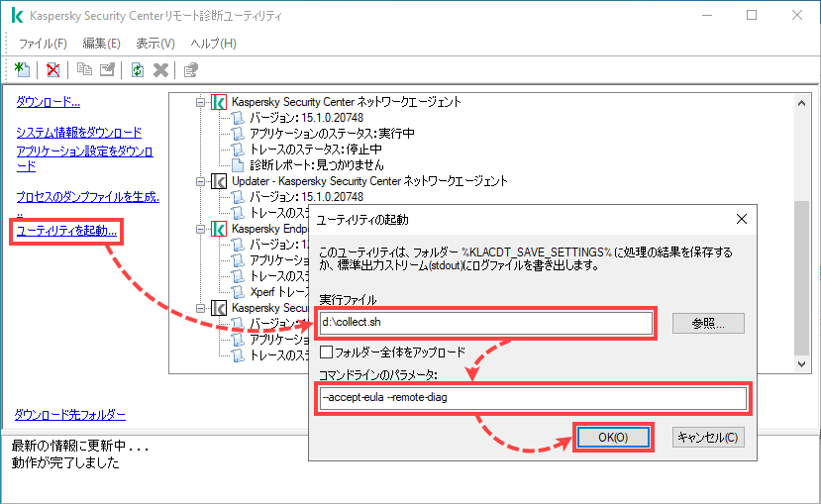Click the new connection toolbar icon

click(x=22, y=69)
